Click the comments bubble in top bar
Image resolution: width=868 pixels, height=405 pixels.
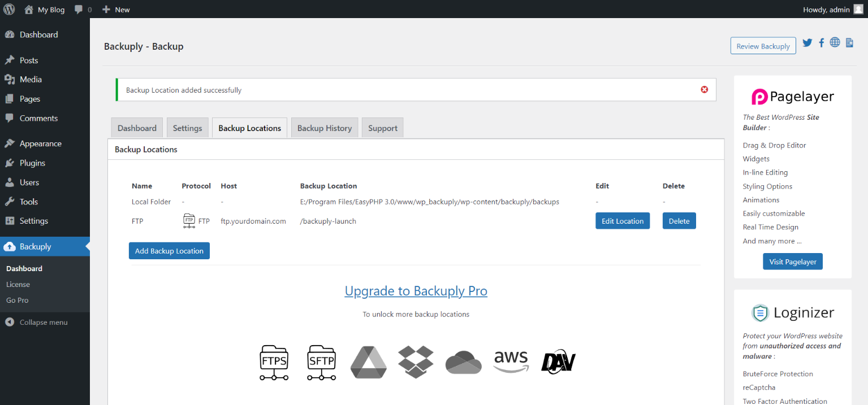click(x=79, y=9)
